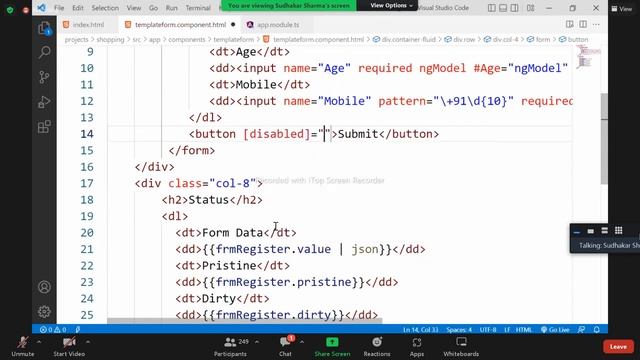Click the unsaved dot on templateform tab
This screenshot has height=360, width=640.
(x=233, y=24)
